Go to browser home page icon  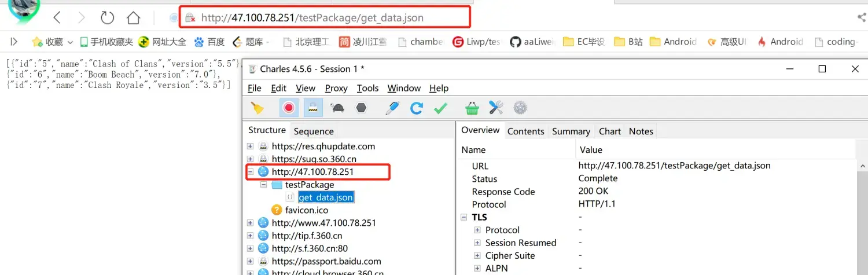[x=134, y=18]
